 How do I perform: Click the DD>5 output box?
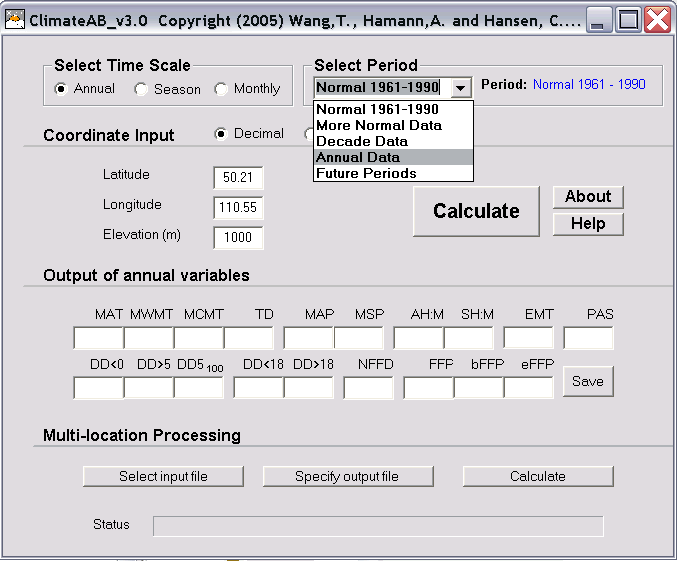[x=149, y=388]
